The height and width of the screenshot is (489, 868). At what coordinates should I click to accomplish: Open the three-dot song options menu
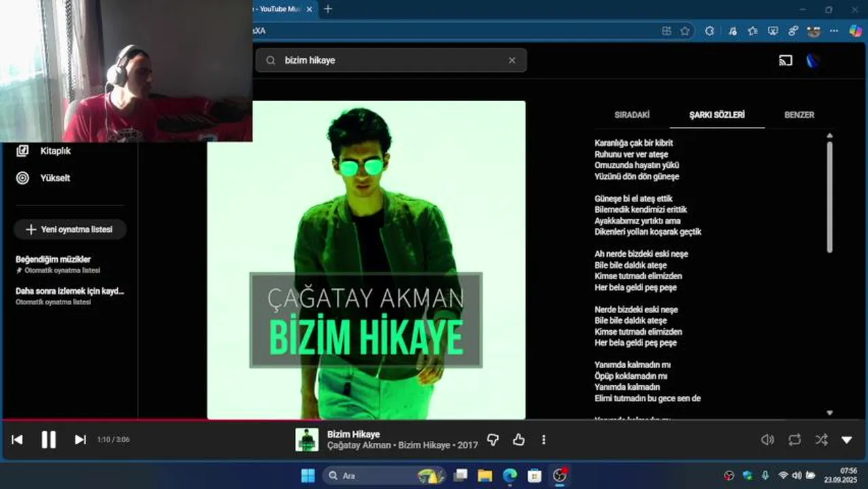(543, 440)
